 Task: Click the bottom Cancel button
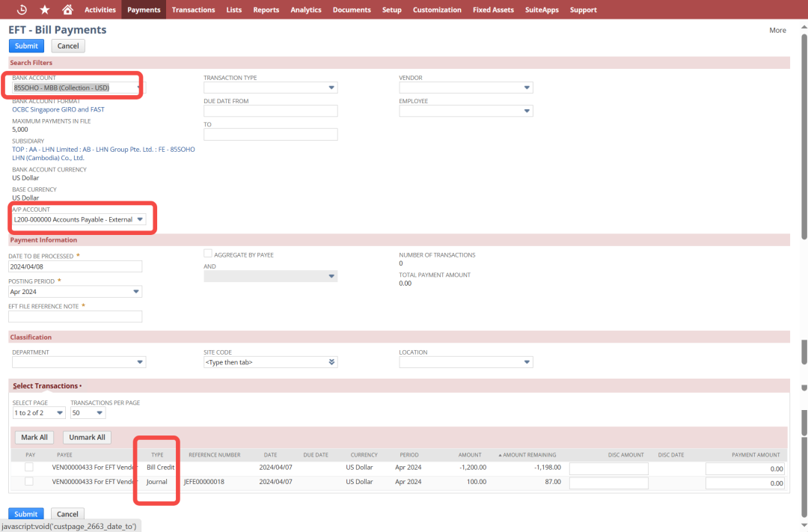click(x=67, y=514)
